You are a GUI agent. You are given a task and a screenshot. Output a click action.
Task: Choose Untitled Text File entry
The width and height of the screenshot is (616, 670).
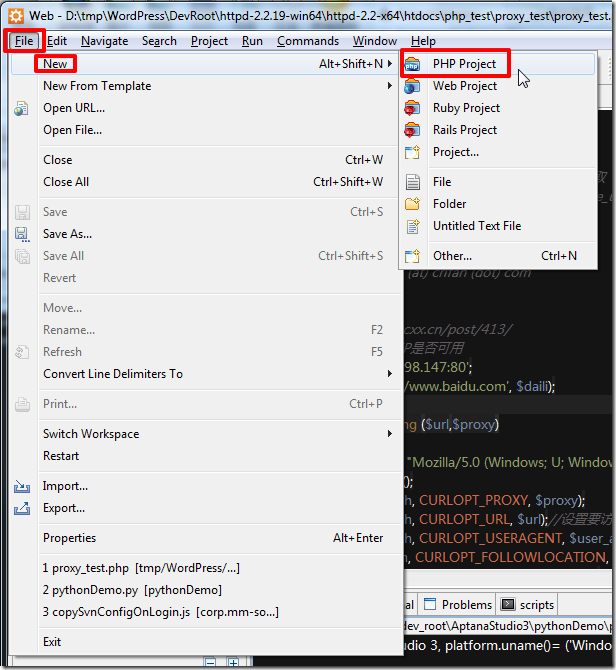(498, 226)
